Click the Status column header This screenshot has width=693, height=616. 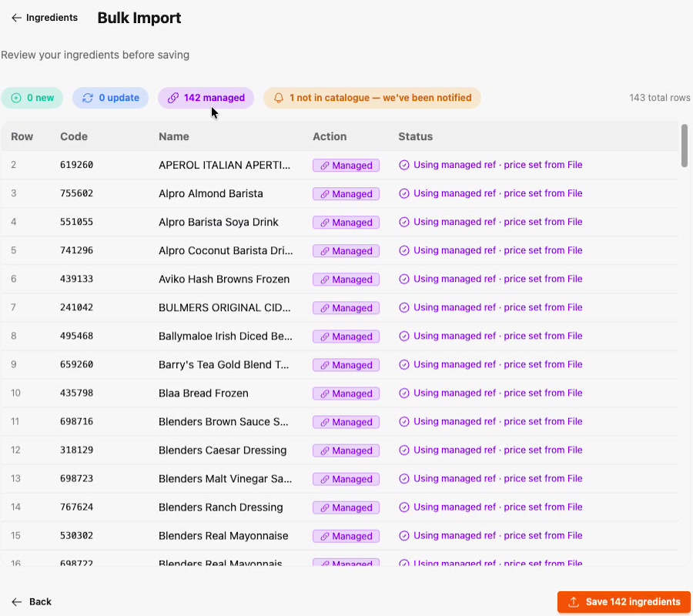coord(416,136)
